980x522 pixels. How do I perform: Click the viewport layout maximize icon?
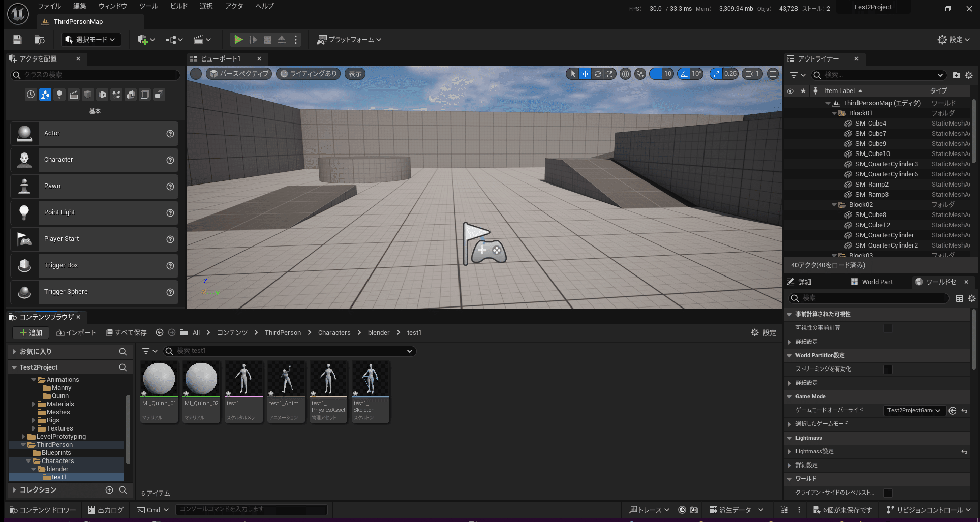pyautogui.click(x=773, y=74)
